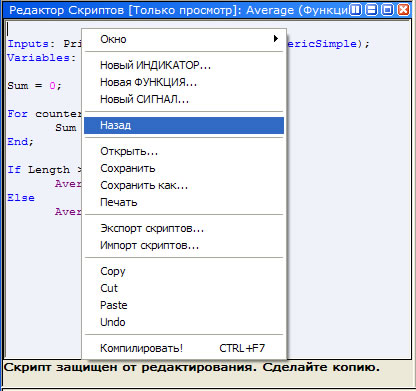This screenshot has height=391, width=416.
Task: Select Сохранить как... option
Action: pyautogui.click(x=184, y=185)
